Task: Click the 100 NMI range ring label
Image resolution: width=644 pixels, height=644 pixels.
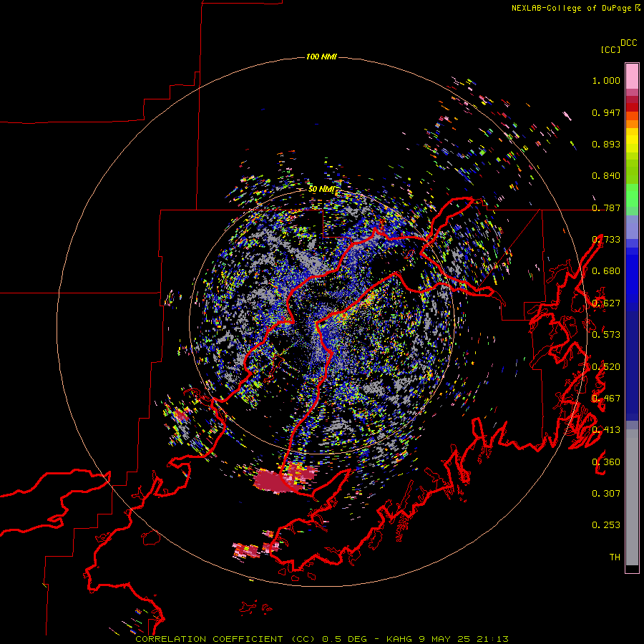Action: click(321, 57)
